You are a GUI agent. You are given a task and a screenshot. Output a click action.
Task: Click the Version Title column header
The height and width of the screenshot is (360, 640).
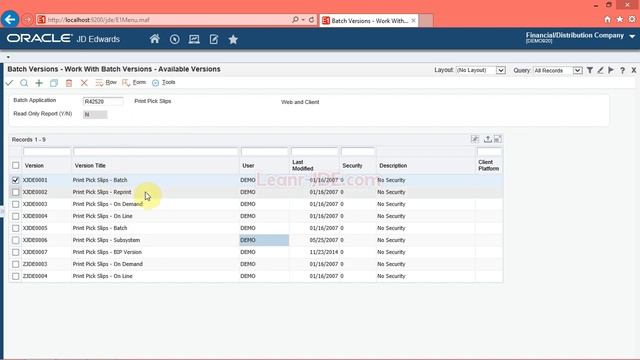90,165
